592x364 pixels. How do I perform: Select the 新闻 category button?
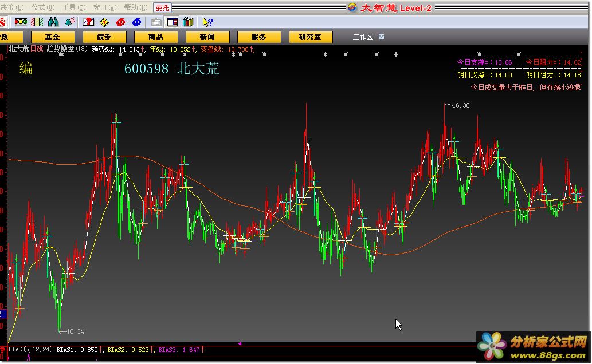(x=207, y=37)
